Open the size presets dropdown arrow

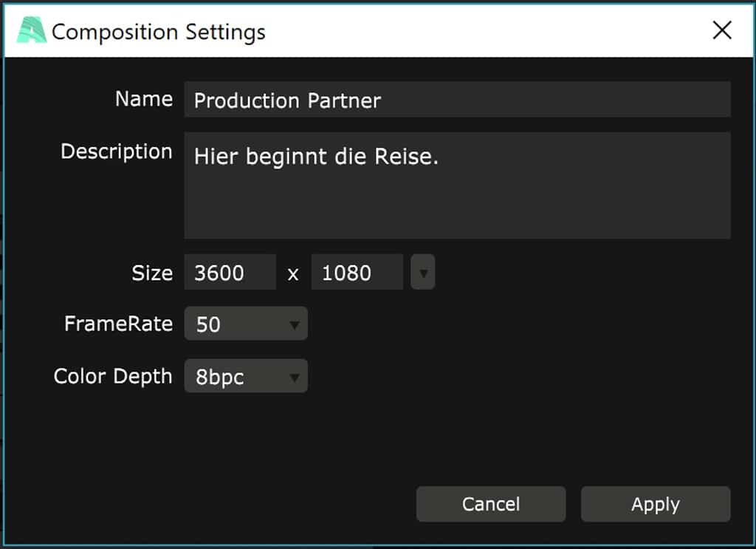[x=423, y=273]
